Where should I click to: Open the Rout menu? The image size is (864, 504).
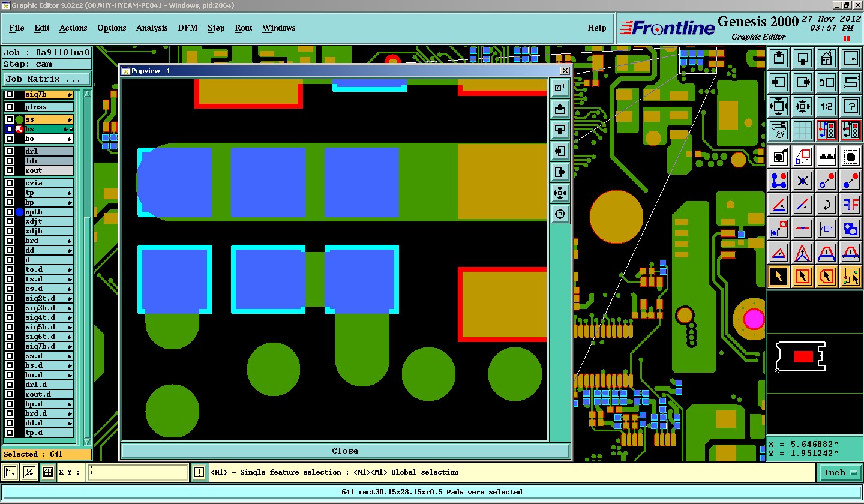coord(244,28)
